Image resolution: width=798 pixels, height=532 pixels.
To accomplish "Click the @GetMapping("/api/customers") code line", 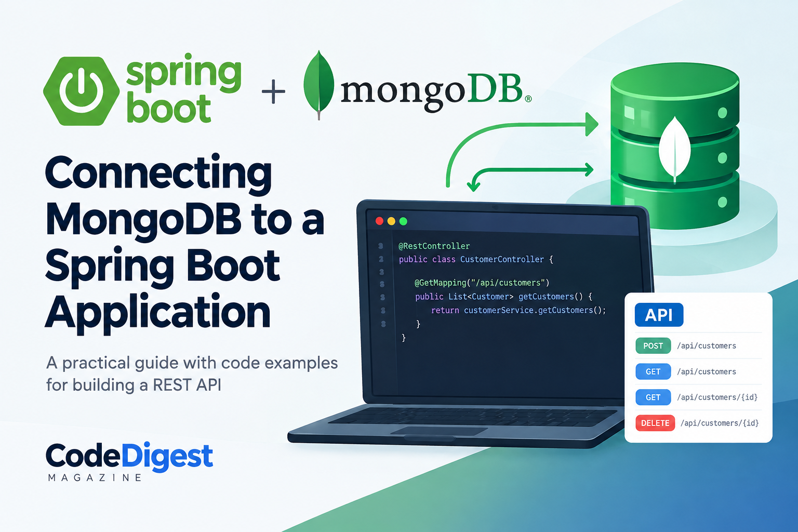I will [482, 283].
